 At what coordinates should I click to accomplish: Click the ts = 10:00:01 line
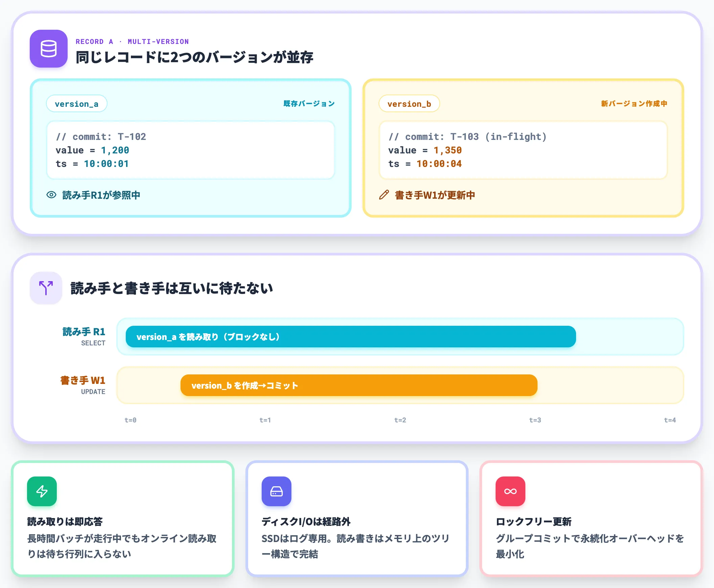(93, 164)
